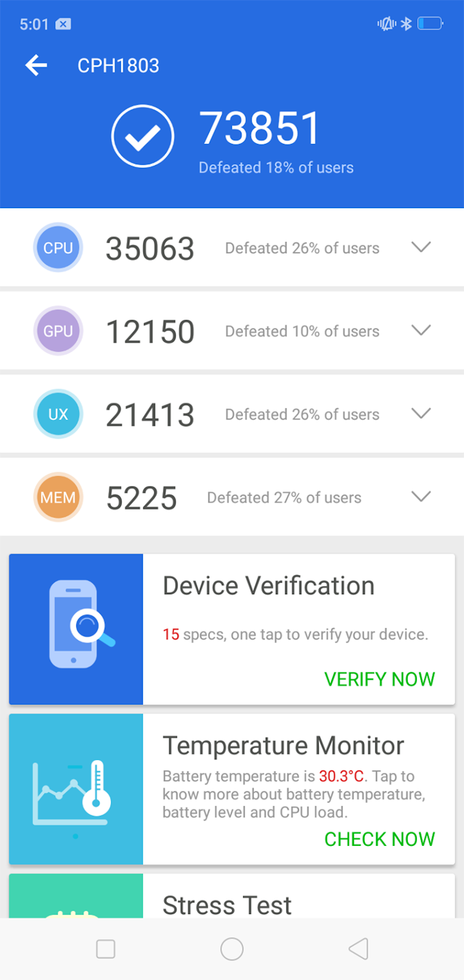This screenshot has width=464, height=980.
Task: Expand the CPU score details chevron
Action: click(x=421, y=247)
